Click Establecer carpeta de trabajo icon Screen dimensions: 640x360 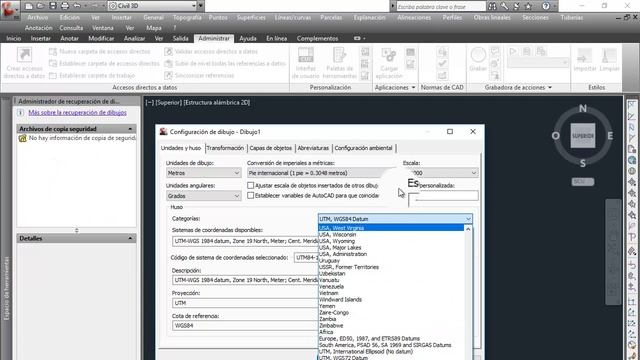(x=53, y=76)
